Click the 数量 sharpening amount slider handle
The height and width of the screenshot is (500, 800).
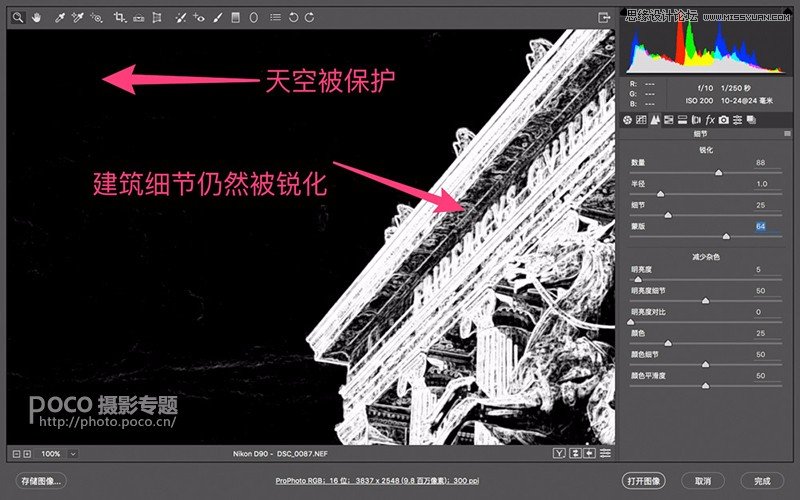point(718,172)
